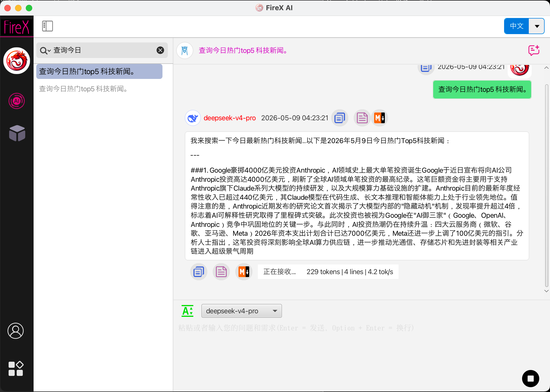Open the user account icon
Image resolution: width=550 pixels, height=392 pixels.
coord(16,331)
